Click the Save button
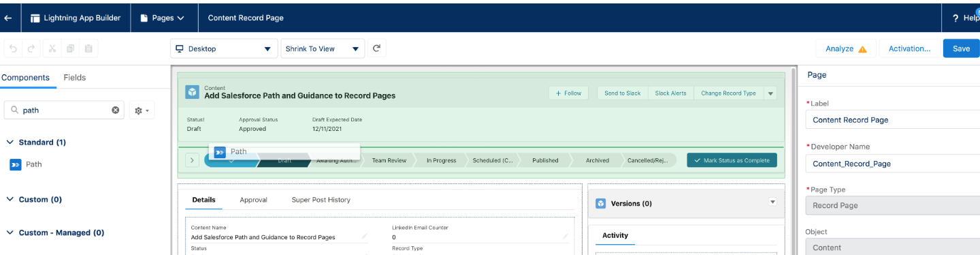The height and width of the screenshot is (255, 980). [x=961, y=48]
